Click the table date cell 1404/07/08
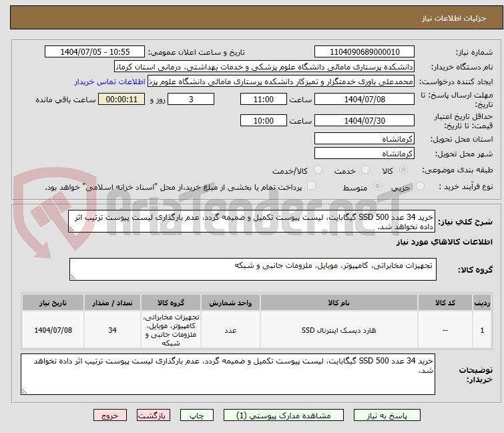The image size is (504, 433). point(53,330)
